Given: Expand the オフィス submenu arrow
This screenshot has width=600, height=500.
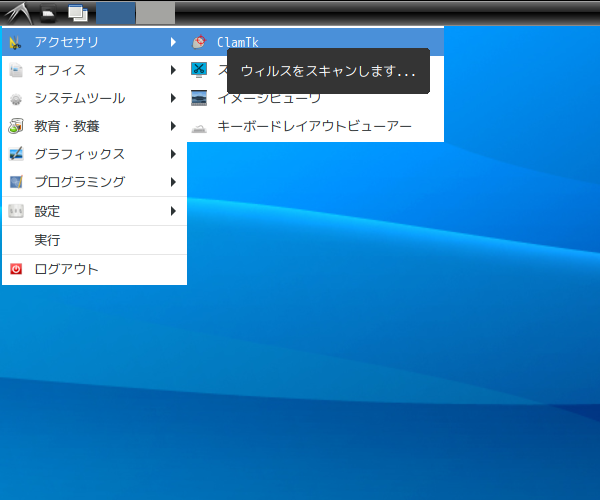Looking at the screenshot, I should [x=173, y=70].
